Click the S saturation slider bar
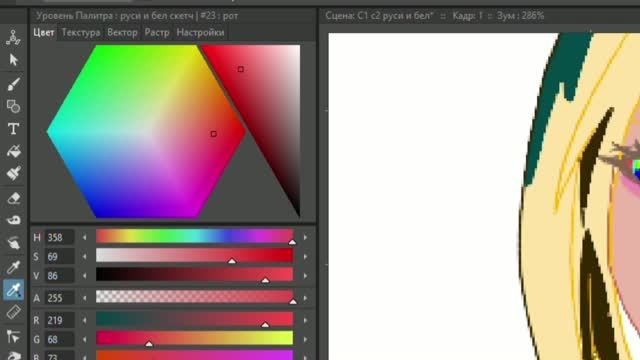640x360 pixels. [194, 255]
